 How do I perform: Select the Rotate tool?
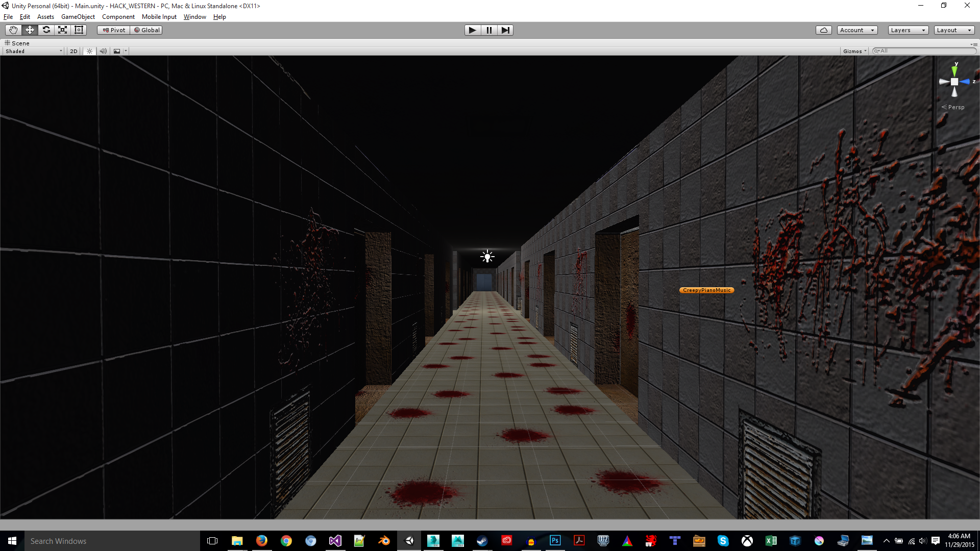pos(46,30)
